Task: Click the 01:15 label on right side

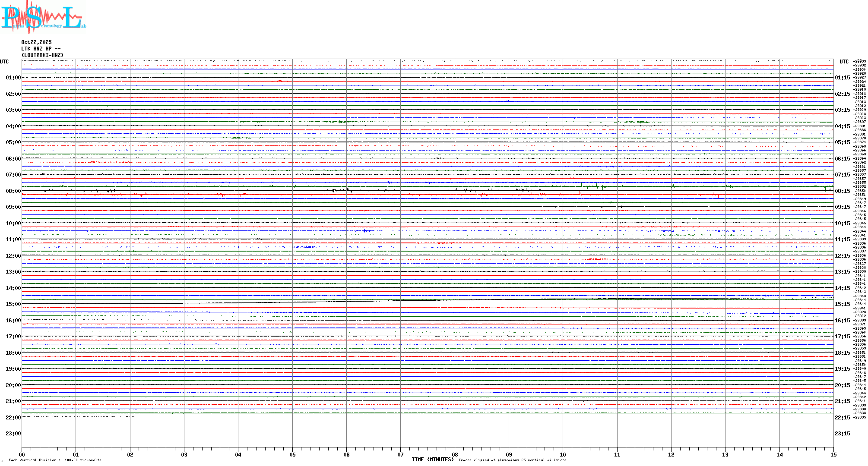Action: click(842, 78)
